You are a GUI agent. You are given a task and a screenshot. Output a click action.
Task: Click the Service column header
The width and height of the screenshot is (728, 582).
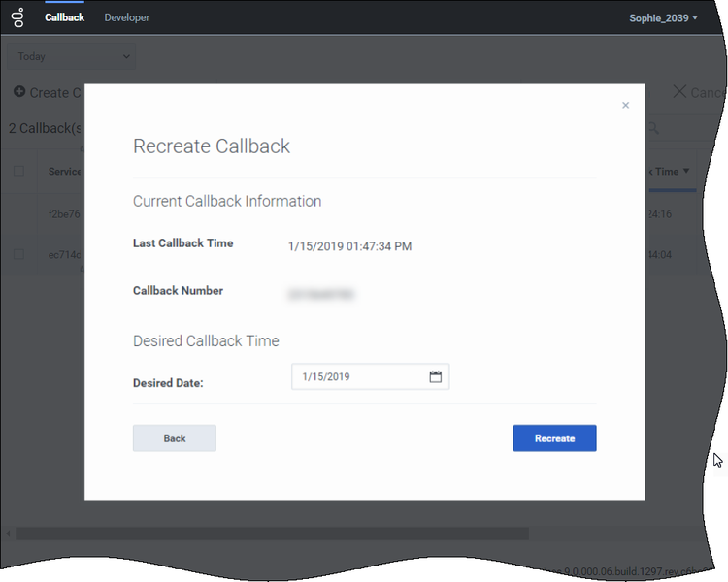[x=65, y=172]
